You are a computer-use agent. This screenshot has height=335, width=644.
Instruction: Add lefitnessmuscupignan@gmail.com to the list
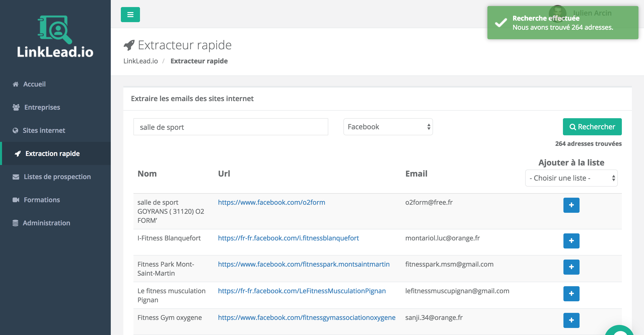click(x=571, y=294)
